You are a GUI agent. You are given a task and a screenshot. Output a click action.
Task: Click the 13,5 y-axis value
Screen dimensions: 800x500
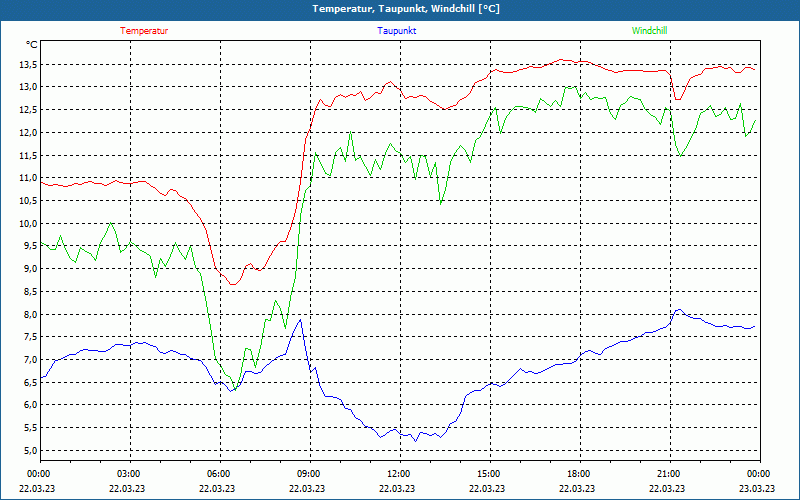coord(29,64)
